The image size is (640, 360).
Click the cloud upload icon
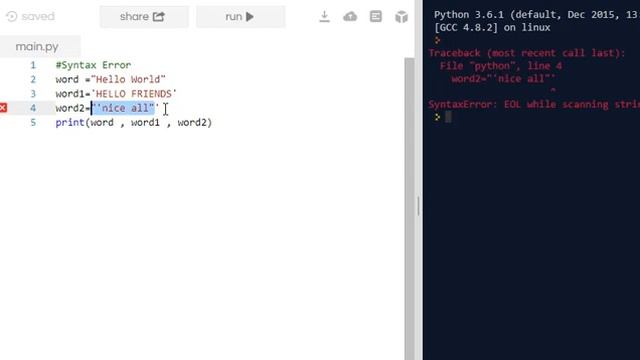click(350, 16)
